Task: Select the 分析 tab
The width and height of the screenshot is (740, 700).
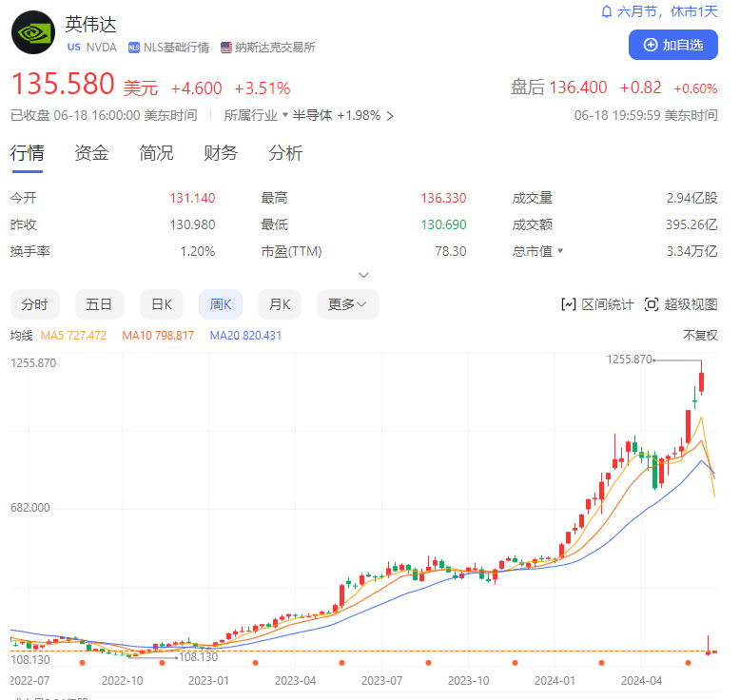Action: pos(285,153)
